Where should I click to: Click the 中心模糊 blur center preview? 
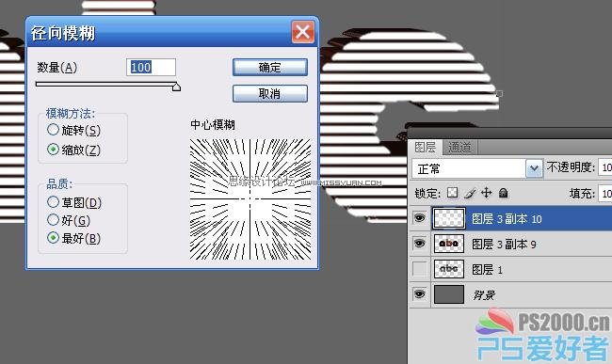coord(250,199)
